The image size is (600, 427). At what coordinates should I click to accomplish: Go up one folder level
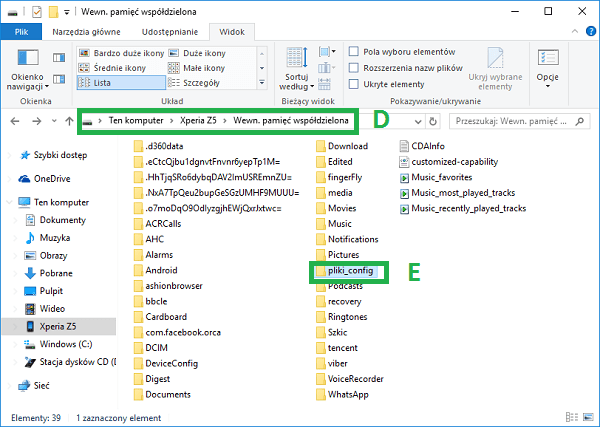(69, 121)
